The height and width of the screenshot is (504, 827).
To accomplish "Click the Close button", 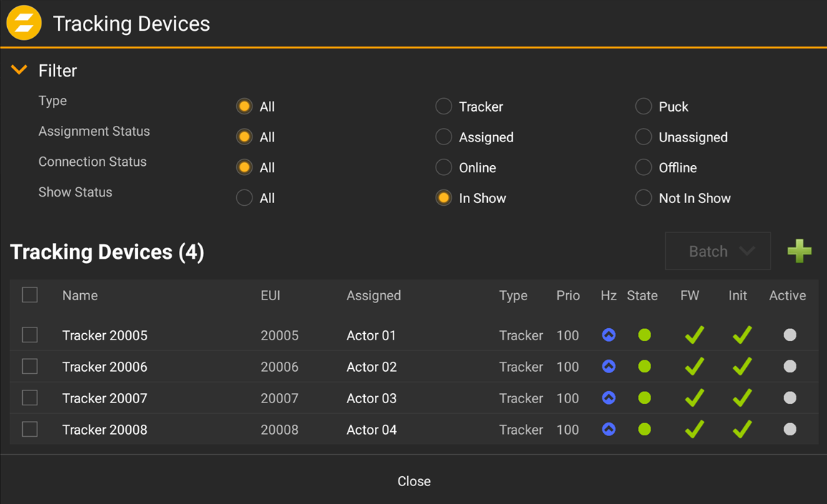I will coord(413,481).
